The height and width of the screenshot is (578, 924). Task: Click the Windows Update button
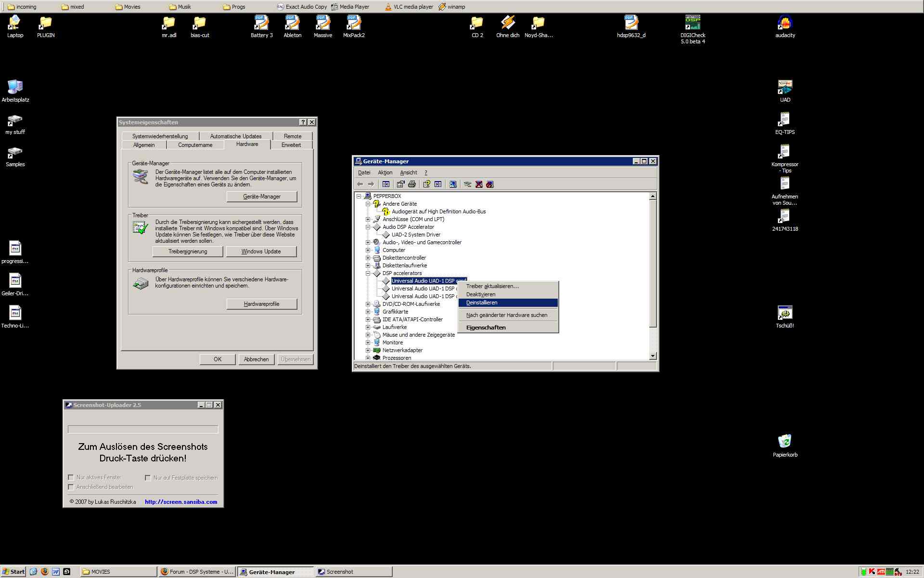pos(261,251)
